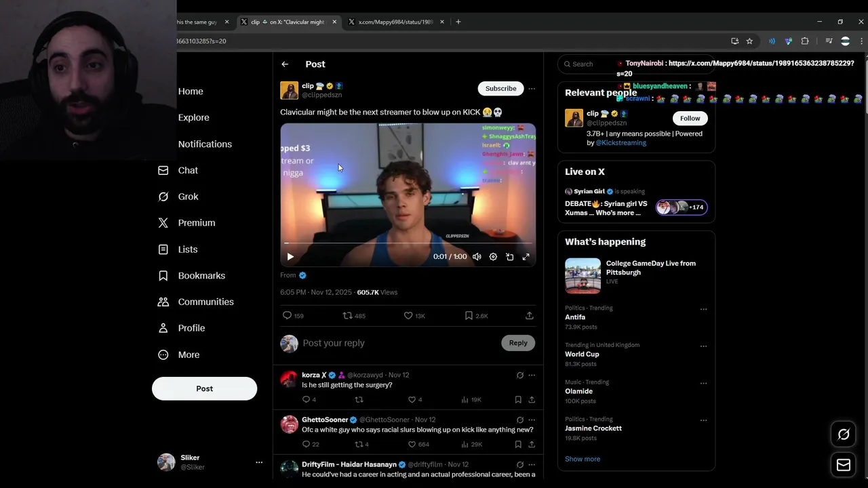Bookmark korza's comment
This screenshot has width=868, height=488.
(x=518, y=400)
